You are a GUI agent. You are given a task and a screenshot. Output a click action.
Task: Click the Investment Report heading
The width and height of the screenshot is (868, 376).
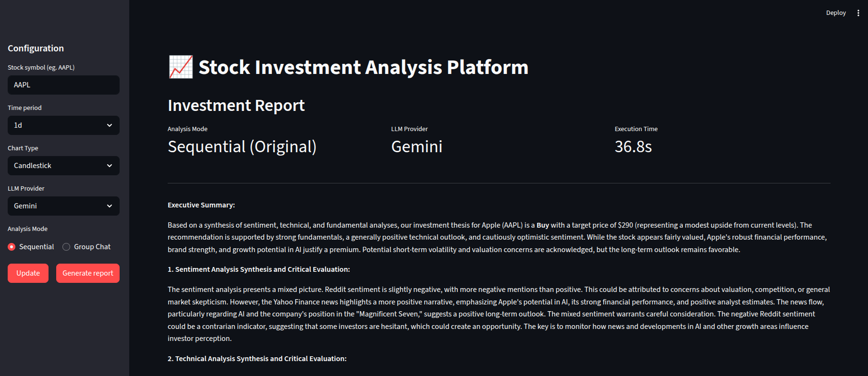tap(236, 105)
